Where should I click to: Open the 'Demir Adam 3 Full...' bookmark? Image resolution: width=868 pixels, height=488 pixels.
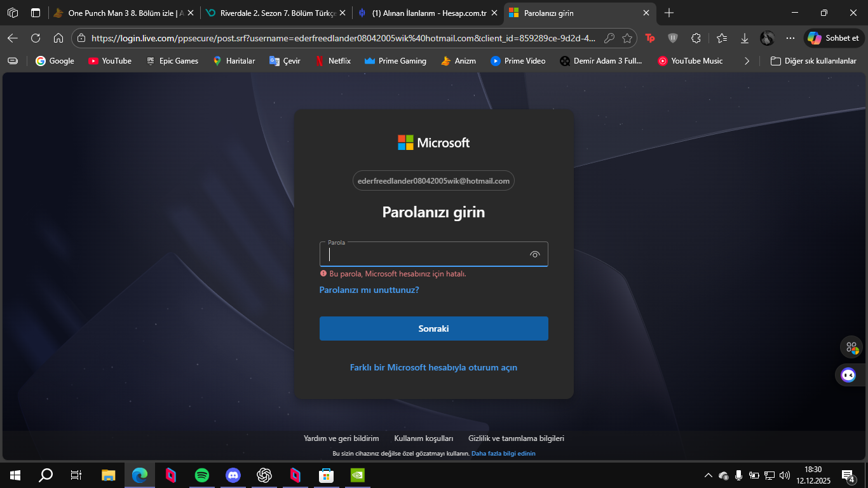click(x=601, y=61)
